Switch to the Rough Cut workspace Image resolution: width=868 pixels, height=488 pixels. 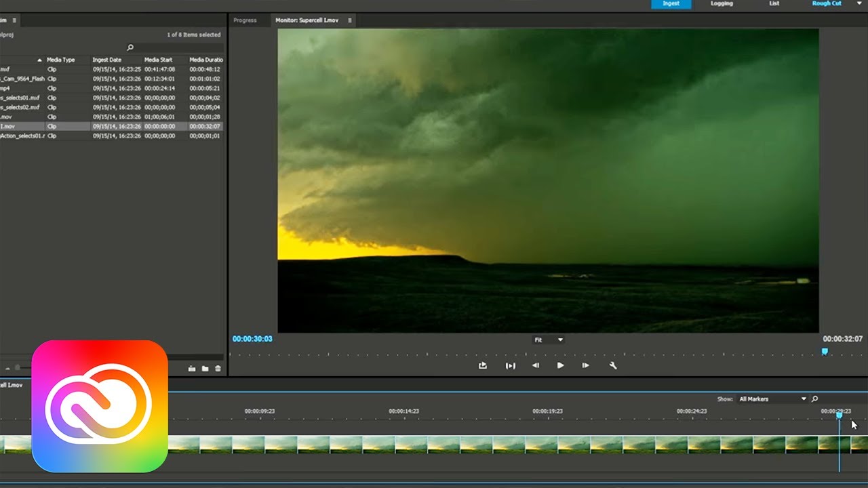coord(827,3)
